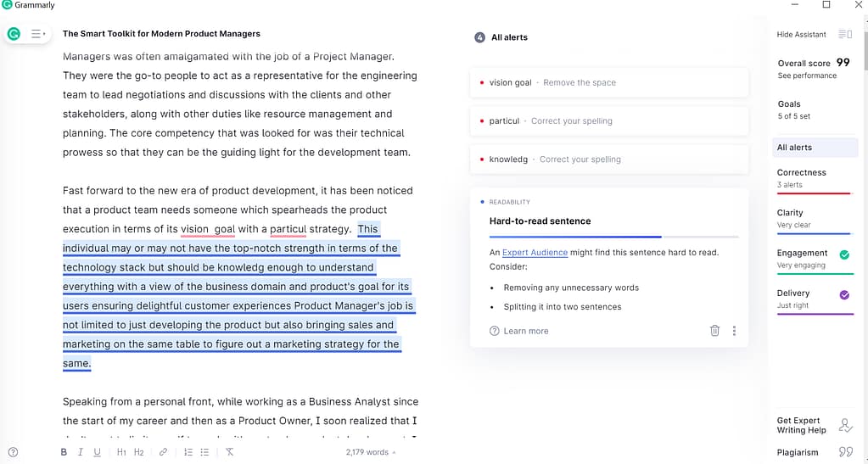Apply Heading 1 style
The image size is (868, 464).
pyautogui.click(x=121, y=452)
